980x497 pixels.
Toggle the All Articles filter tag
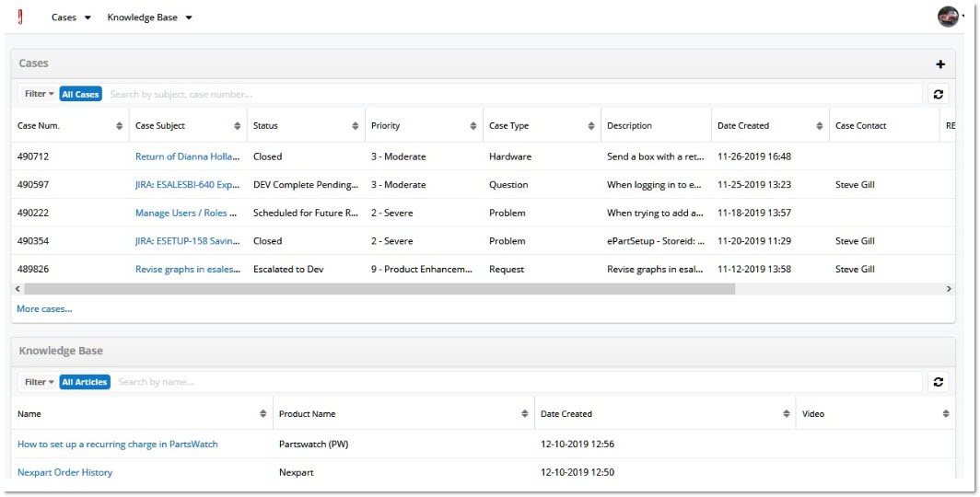coord(85,382)
